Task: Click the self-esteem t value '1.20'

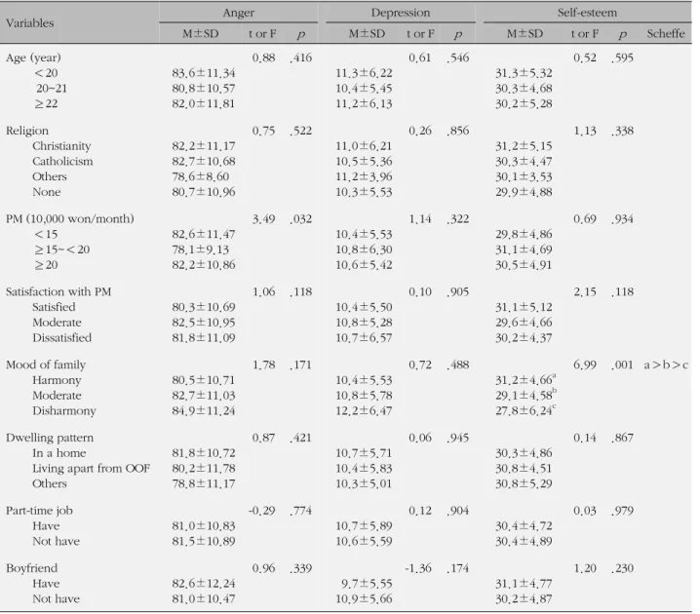Action: (x=585, y=568)
